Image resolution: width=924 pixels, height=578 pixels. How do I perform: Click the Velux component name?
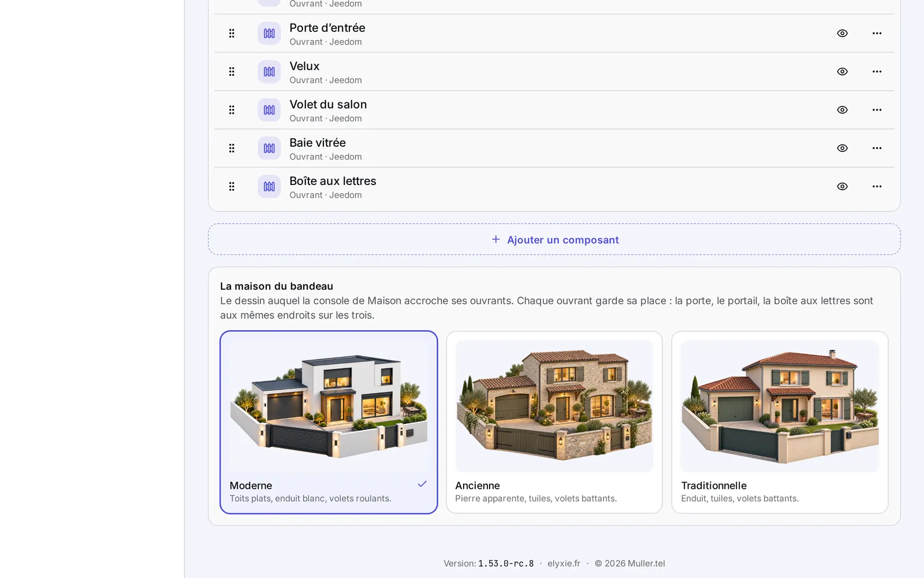coord(304,66)
